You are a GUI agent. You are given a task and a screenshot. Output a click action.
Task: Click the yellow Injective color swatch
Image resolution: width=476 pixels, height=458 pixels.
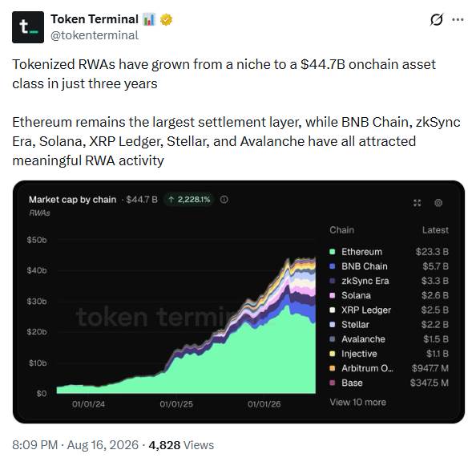pos(333,354)
